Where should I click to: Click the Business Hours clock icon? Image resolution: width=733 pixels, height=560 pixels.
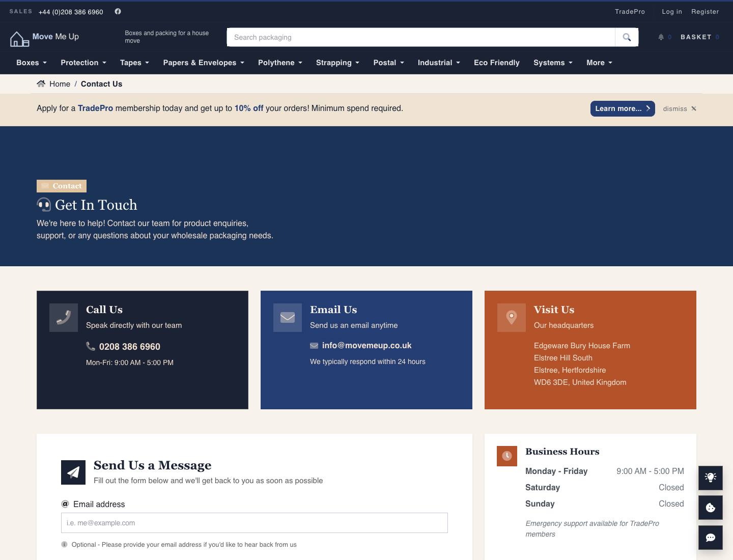pyautogui.click(x=507, y=456)
